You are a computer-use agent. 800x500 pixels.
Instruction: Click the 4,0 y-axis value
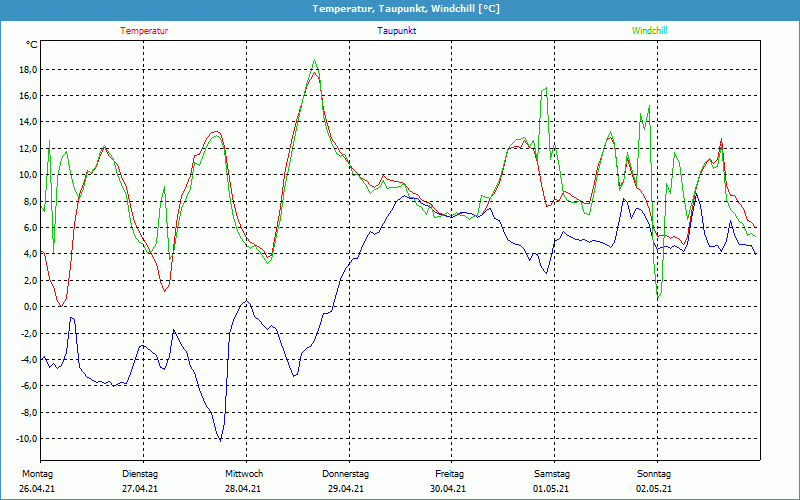[30, 254]
